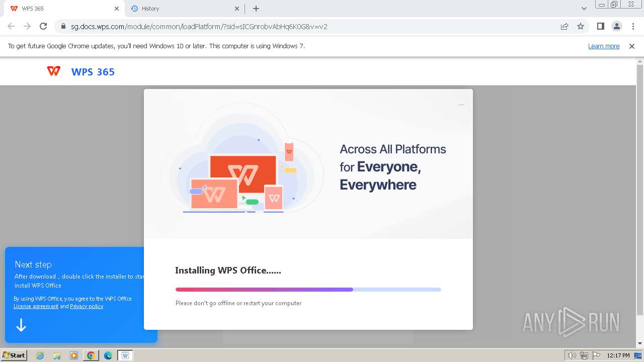Open the Windows Start button

coord(14,355)
